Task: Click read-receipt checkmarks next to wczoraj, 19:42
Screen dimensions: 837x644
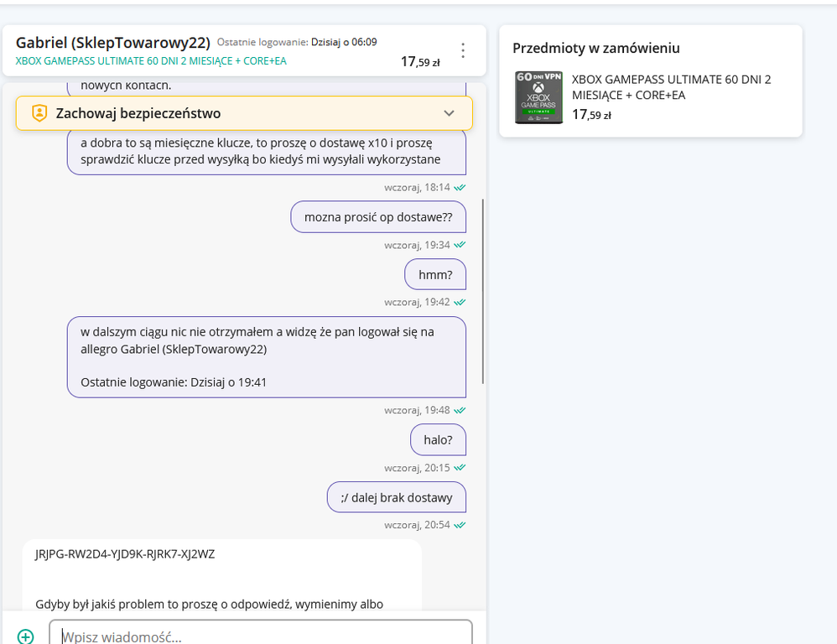Action: click(460, 302)
